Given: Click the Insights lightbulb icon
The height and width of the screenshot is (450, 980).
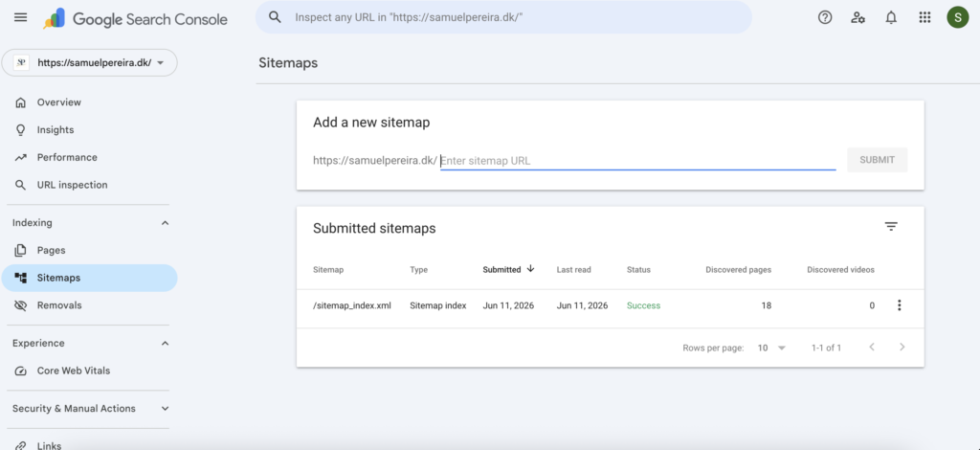Looking at the screenshot, I should tap(21, 130).
